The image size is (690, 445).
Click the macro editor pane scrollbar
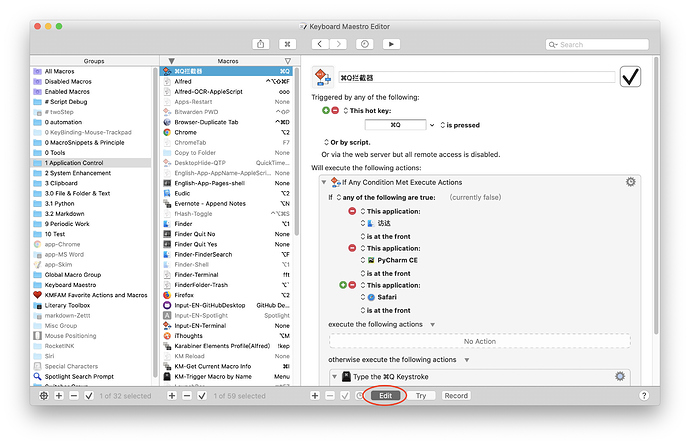coord(656,196)
